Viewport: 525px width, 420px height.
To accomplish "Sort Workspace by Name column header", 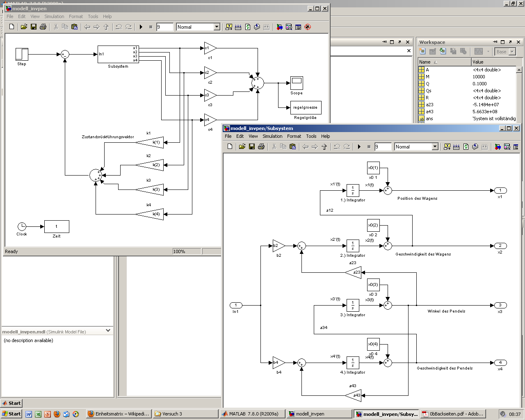I will [x=445, y=62].
